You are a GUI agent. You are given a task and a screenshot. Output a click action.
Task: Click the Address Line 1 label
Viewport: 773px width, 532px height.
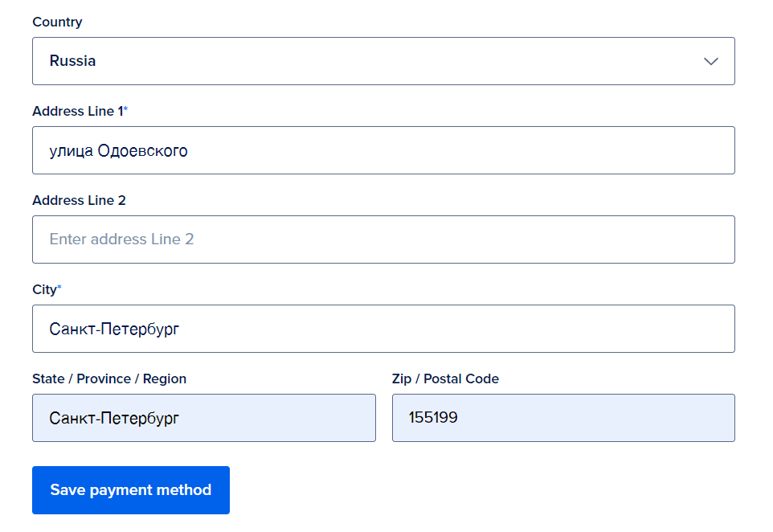(x=80, y=112)
